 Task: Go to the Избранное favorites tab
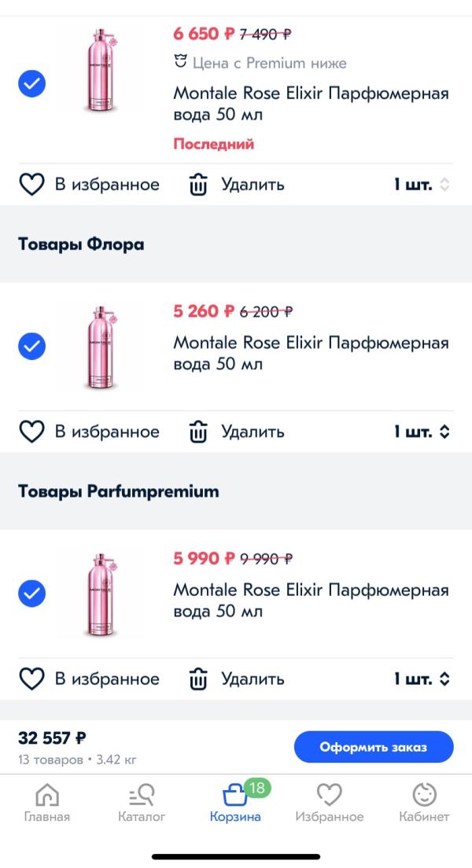330,803
